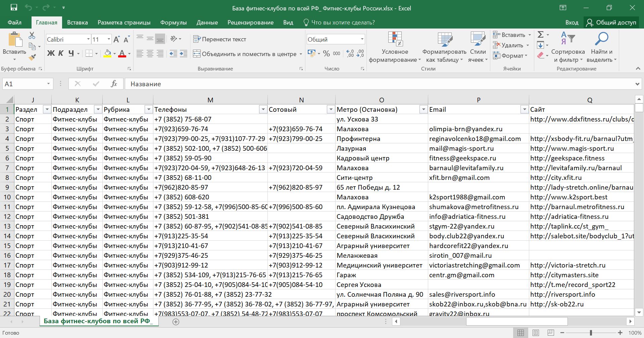Expand the font name Calibri dropdown
The height and width of the screenshot is (338, 644).
click(x=88, y=39)
